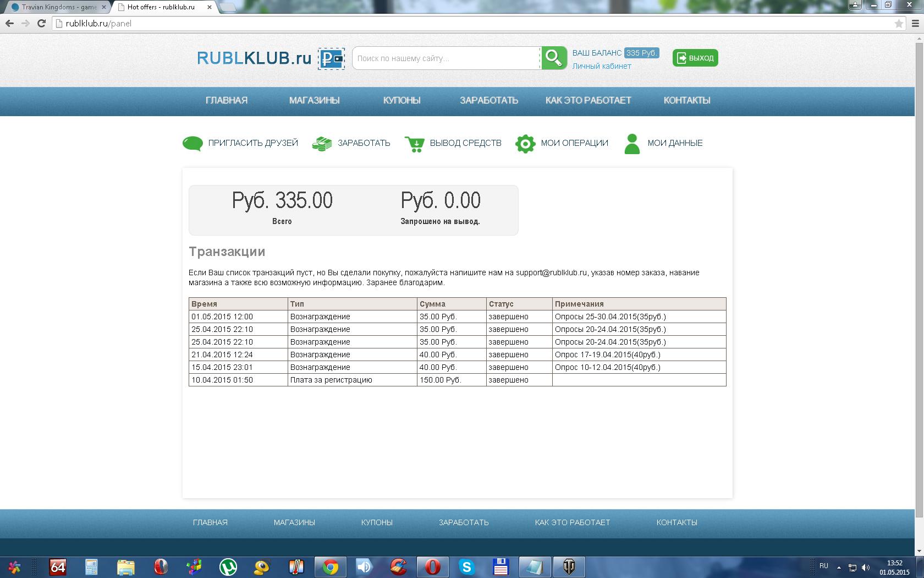Click the RUBLKLUB.ru logo text

point(255,58)
